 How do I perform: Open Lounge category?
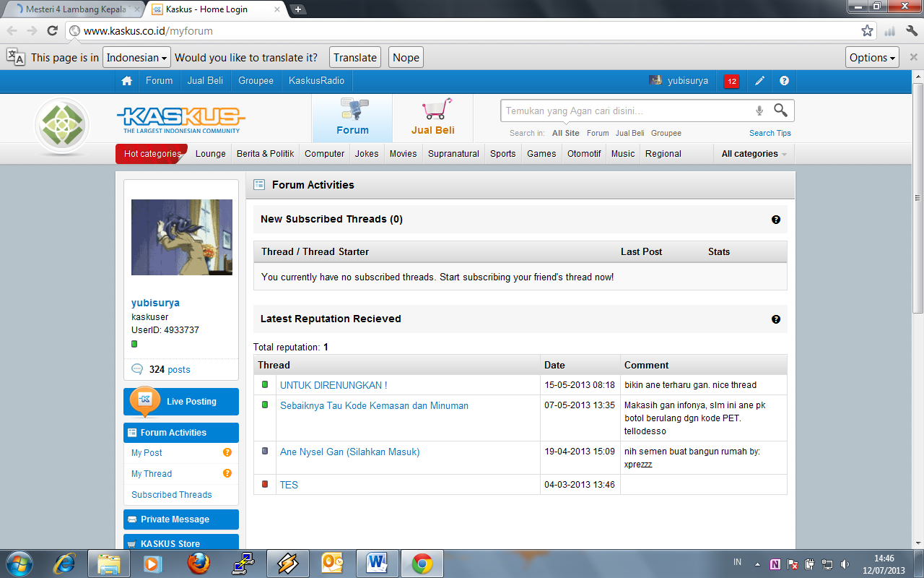click(211, 154)
